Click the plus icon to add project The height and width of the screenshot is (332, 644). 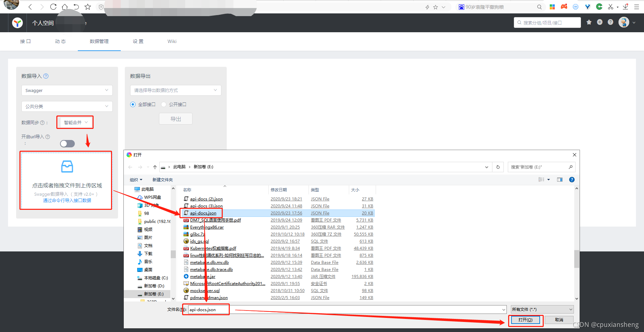600,22
